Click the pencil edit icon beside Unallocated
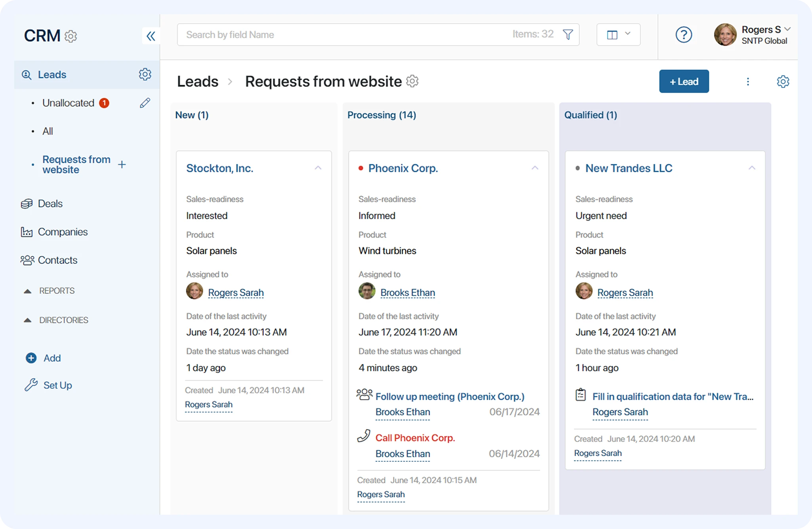 click(145, 103)
